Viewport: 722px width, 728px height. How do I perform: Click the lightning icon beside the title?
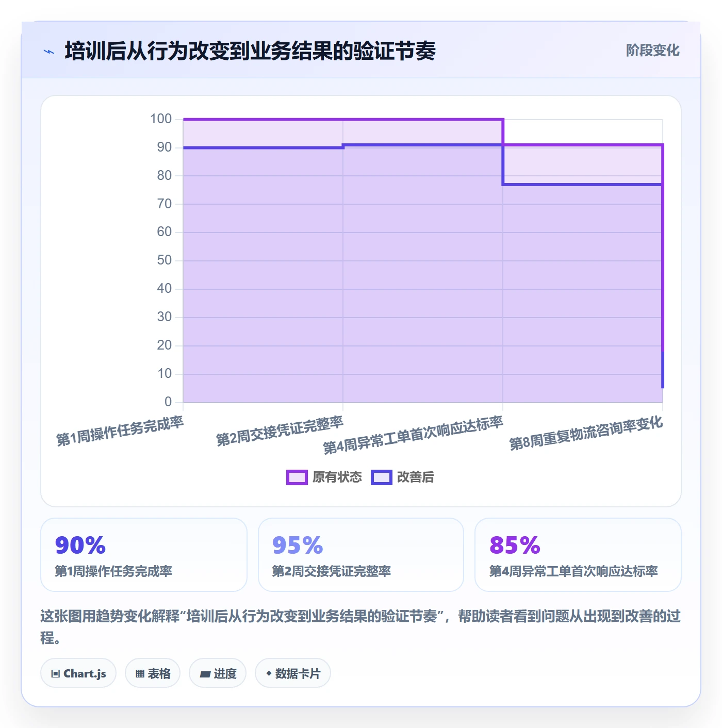click(x=49, y=52)
